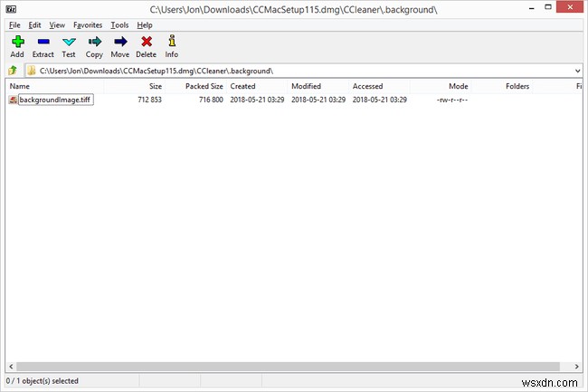Screen dimensions: 588x392
Task: Sort by the Name column header
Action: tap(55, 86)
